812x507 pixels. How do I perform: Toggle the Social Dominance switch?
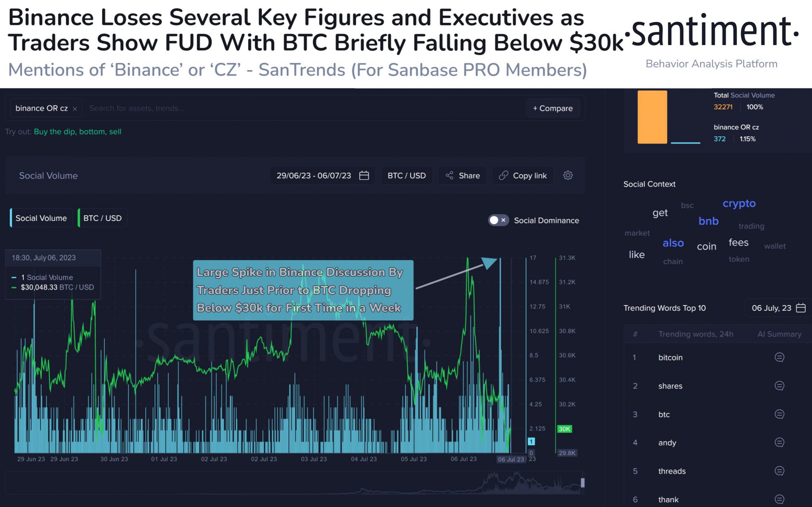click(x=498, y=220)
